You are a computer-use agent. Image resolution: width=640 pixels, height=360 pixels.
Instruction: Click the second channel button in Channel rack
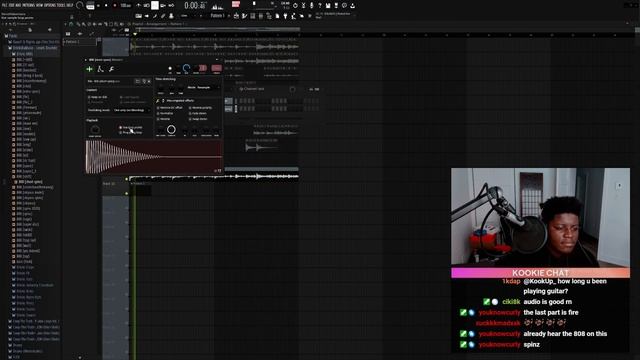(x=229, y=109)
